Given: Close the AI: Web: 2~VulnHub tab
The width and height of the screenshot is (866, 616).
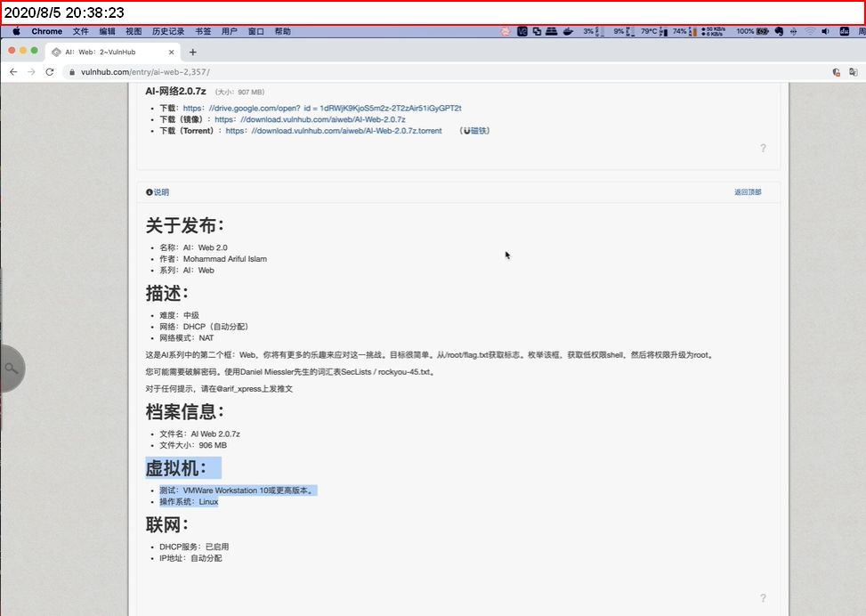Looking at the screenshot, I should click(x=171, y=52).
